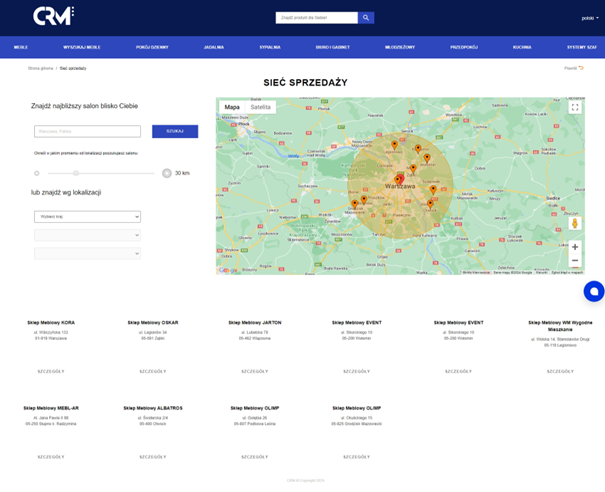Click Sklep Meblowy WM Wygodne Mieszkanie name
Viewport: 605px width, 492px height.
pyautogui.click(x=560, y=326)
